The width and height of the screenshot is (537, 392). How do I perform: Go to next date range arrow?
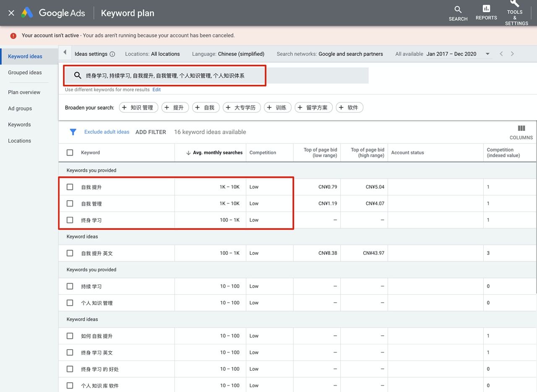click(512, 54)
